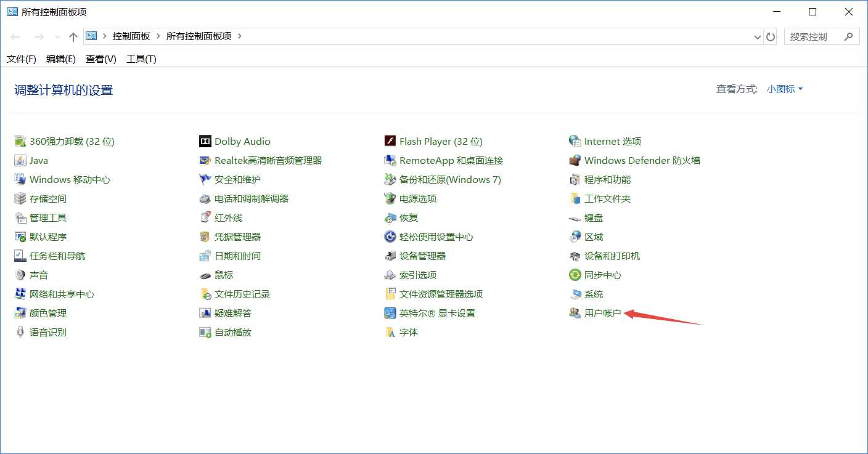Click the Flash Player icon
The image size is (868, 454).
pos(390,141)
